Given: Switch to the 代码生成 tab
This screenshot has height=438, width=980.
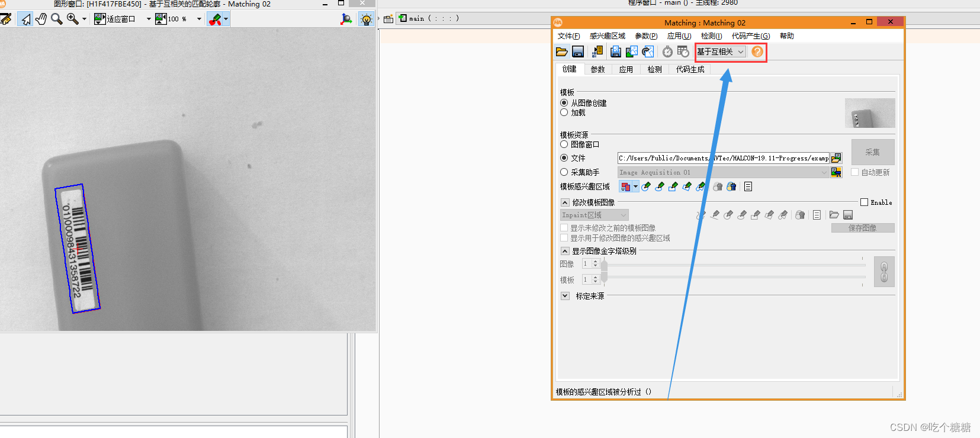Looking at the screenshot, I should point(690,69).
